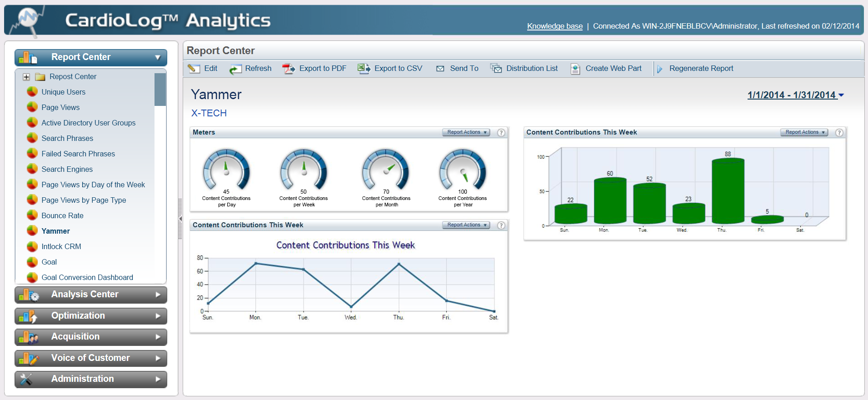Click help icon on line chart panel
This screenshot has width=868, height=400.
pos(501,225)
